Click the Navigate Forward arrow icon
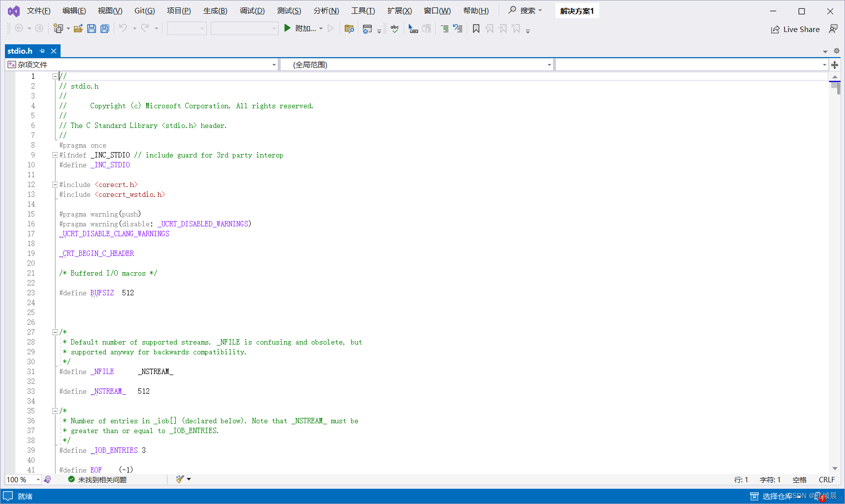Screen dimensions: 845x504 pos(39,28)
